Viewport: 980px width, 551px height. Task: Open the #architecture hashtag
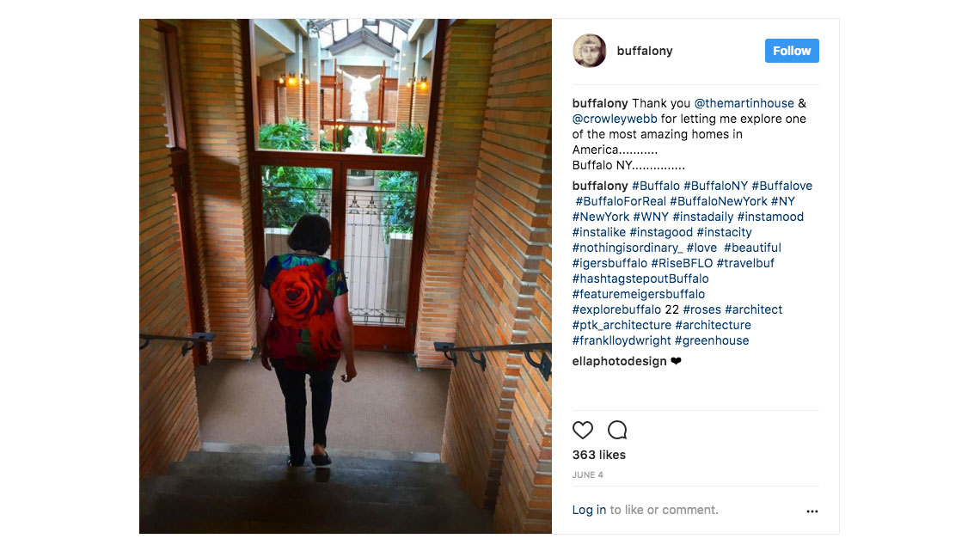[714, 325]
